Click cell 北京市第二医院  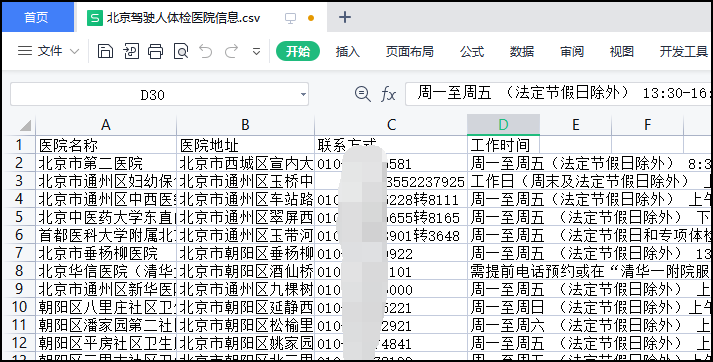click(105, 163)
